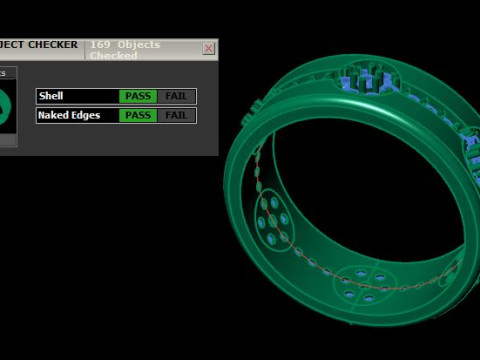Select PASS for Naked Edges check
The image size is (480, 360).
138,116
